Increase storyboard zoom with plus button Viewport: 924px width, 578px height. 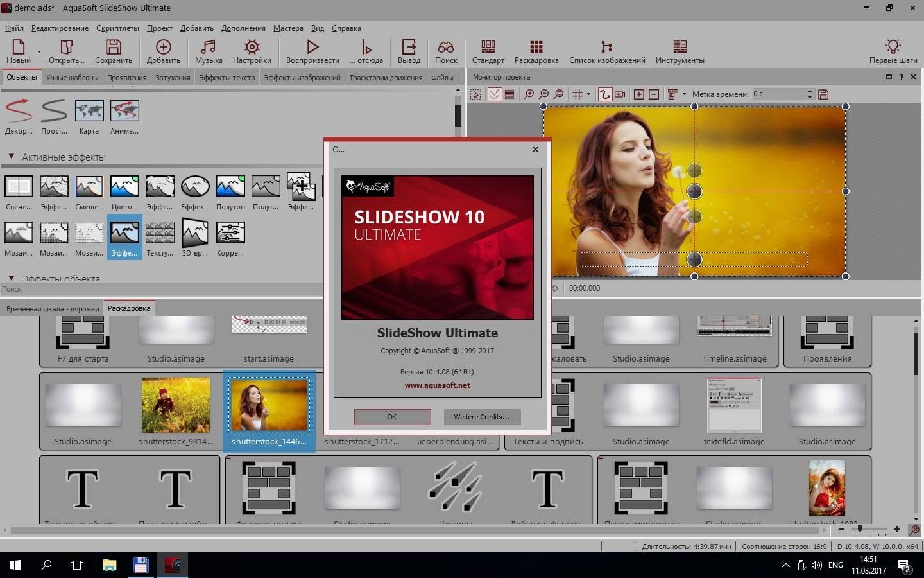click(896, 529)
